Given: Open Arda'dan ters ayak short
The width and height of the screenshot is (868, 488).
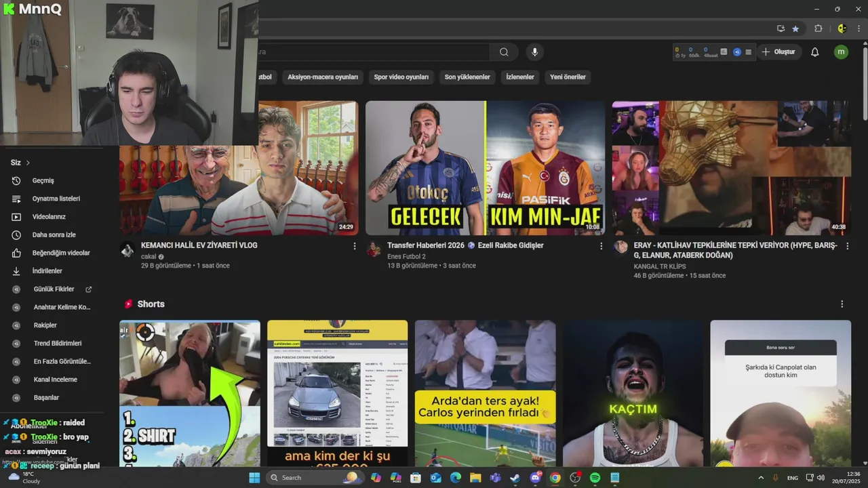Looking at the screenshot, I should tap(486, 393).
